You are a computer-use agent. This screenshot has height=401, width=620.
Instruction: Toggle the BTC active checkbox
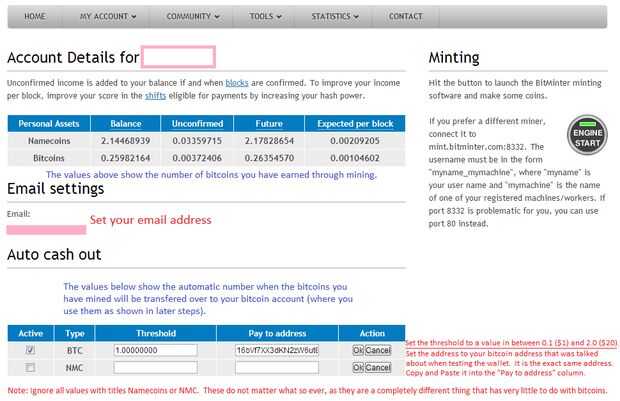(30, 350)
